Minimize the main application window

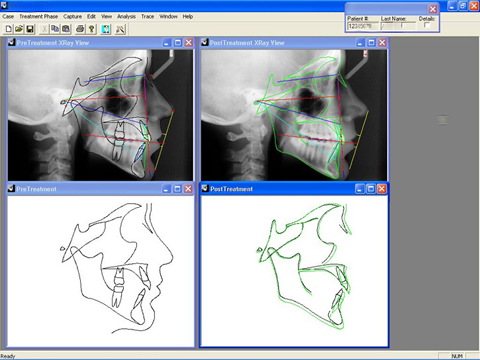(452, 6)
